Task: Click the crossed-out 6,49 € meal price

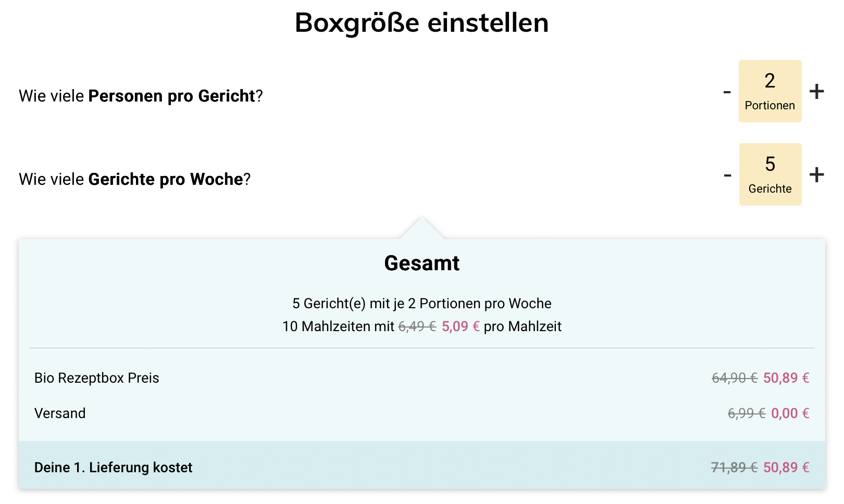Action: [417, 326]
